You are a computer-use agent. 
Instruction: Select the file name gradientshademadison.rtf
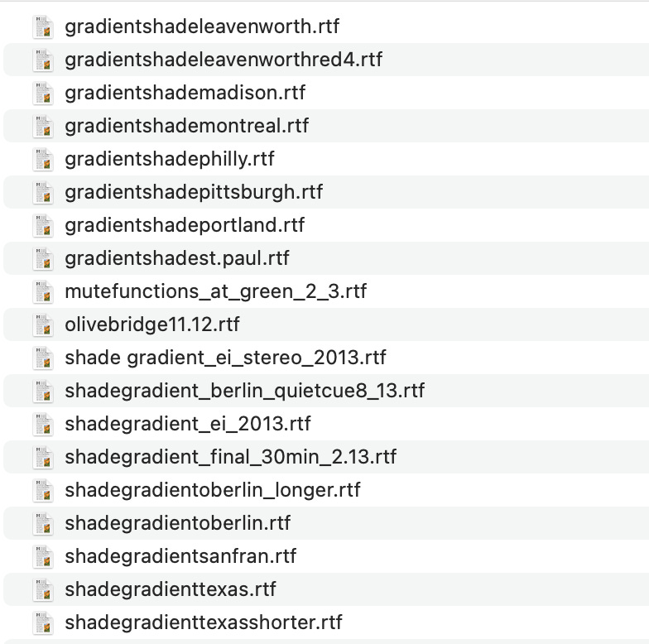(x=185, y=93)
